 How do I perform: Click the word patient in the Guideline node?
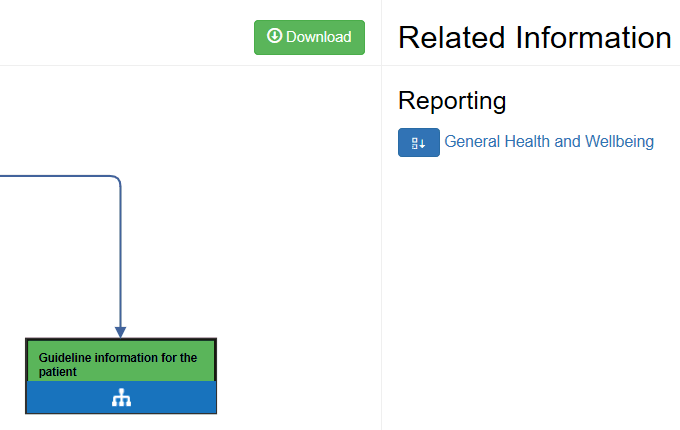click(58, 372)
